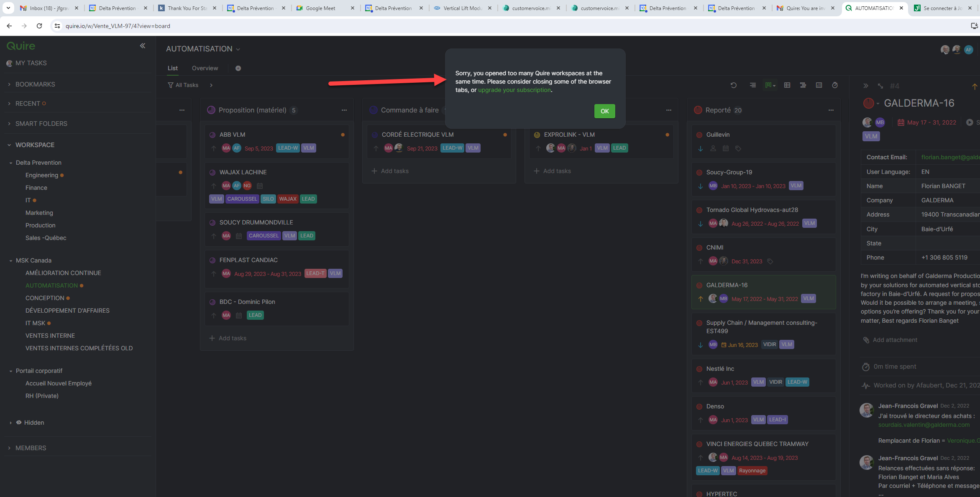
Task: Open the MY TASKS sidebar item
Action: [x=31, y=63]
